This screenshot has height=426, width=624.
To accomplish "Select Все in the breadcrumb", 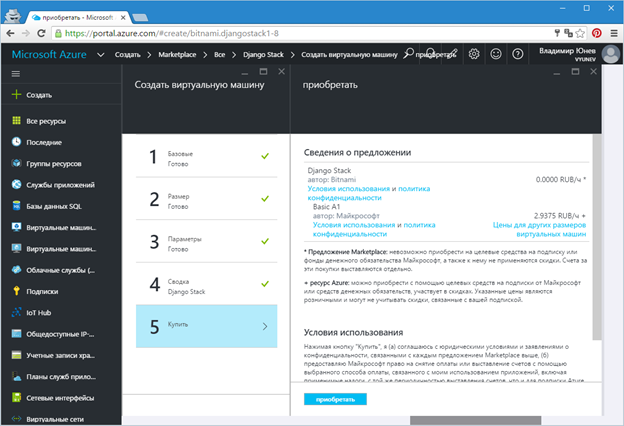I will pos(219,55).
